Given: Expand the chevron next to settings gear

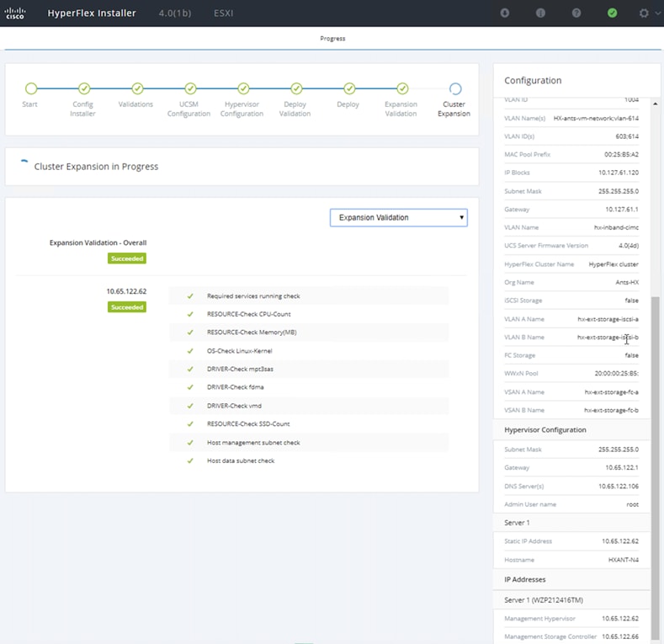Looking at the screenshot, I should [x=657, y=13].
